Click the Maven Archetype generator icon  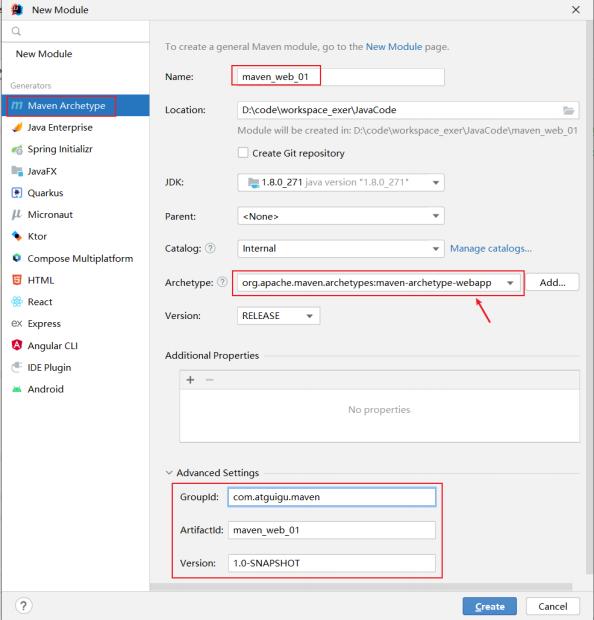pyautogui.click(x=17, y=106)
